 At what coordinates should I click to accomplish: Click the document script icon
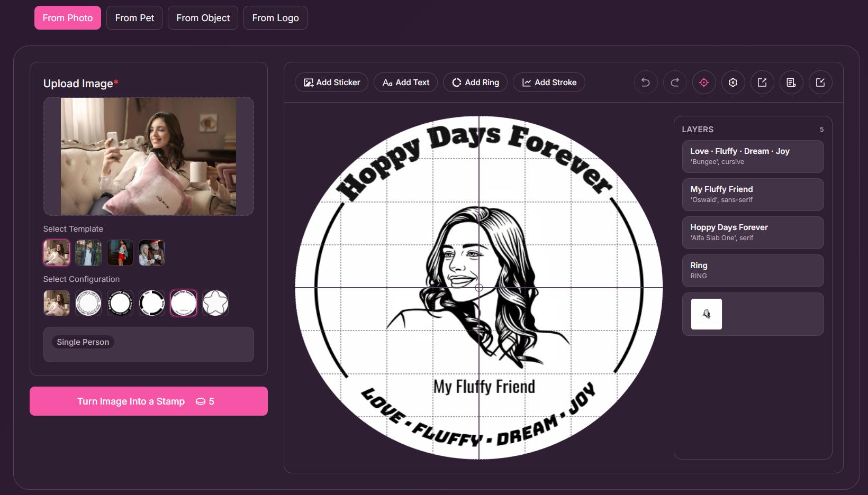pos(791,82)
